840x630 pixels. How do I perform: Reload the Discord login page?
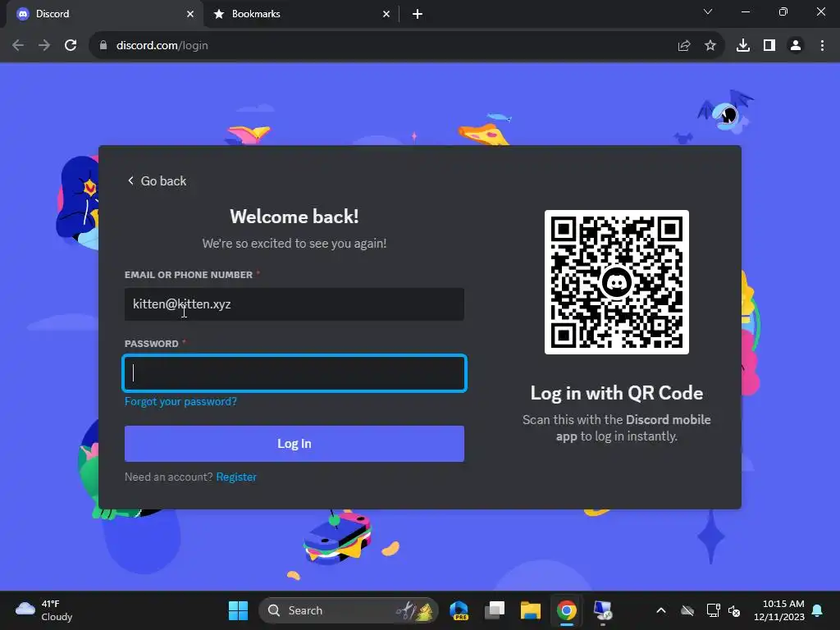click(x=71, y=46)
